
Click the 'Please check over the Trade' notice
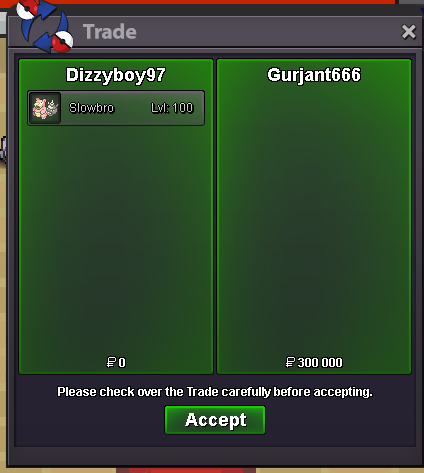tap(215, 392)
